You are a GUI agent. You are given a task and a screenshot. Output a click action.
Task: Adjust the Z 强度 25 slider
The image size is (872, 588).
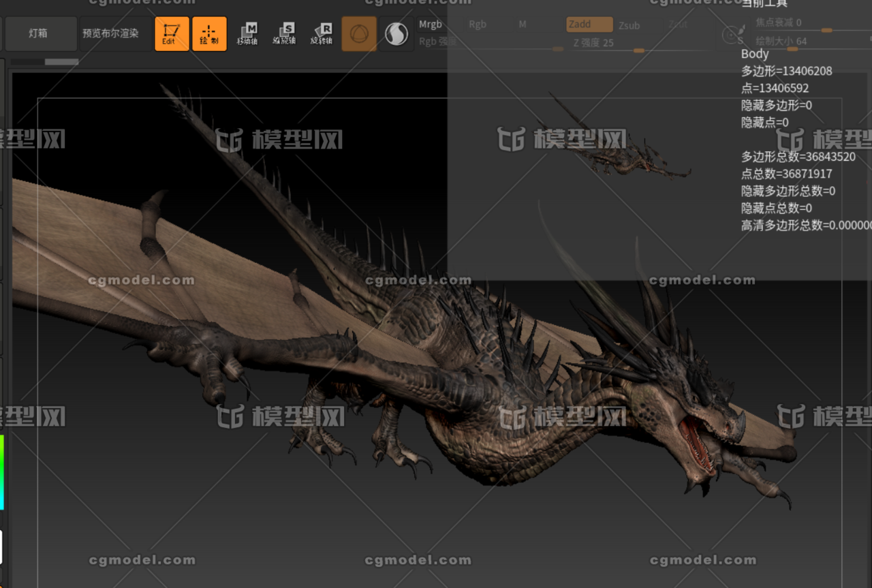[x=640, y=43]
